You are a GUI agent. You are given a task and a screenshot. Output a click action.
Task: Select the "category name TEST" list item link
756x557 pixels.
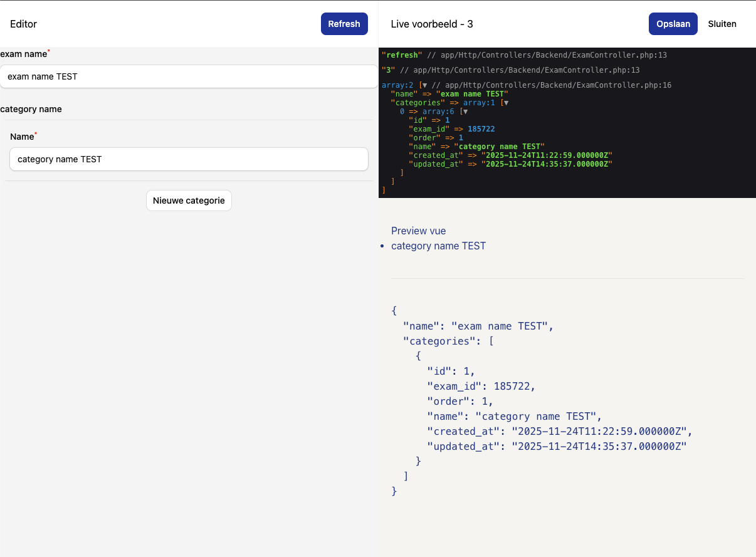point(438,246)
